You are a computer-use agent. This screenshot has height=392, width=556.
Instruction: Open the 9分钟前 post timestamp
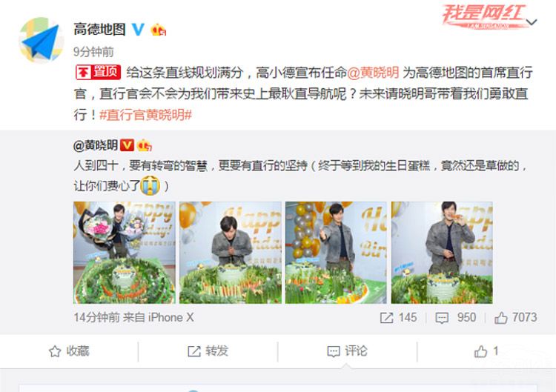tap(93, 52)
